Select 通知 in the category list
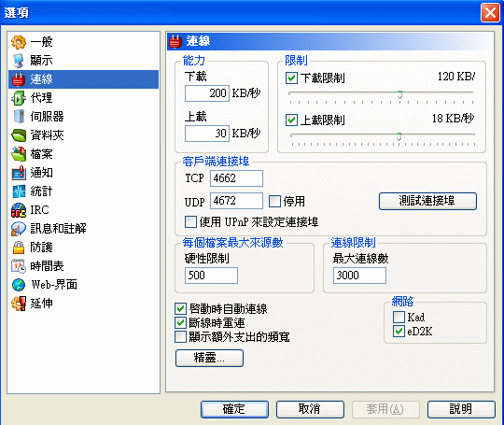 (x=41, y=173)
